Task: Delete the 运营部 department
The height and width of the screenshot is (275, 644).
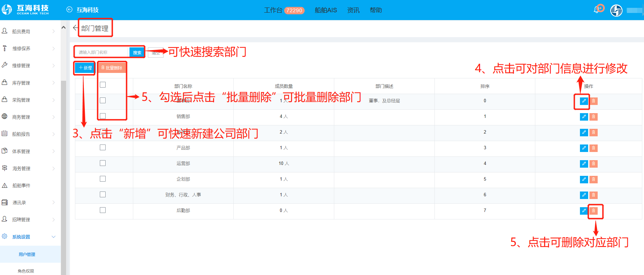Action: [x=594, y=164]
